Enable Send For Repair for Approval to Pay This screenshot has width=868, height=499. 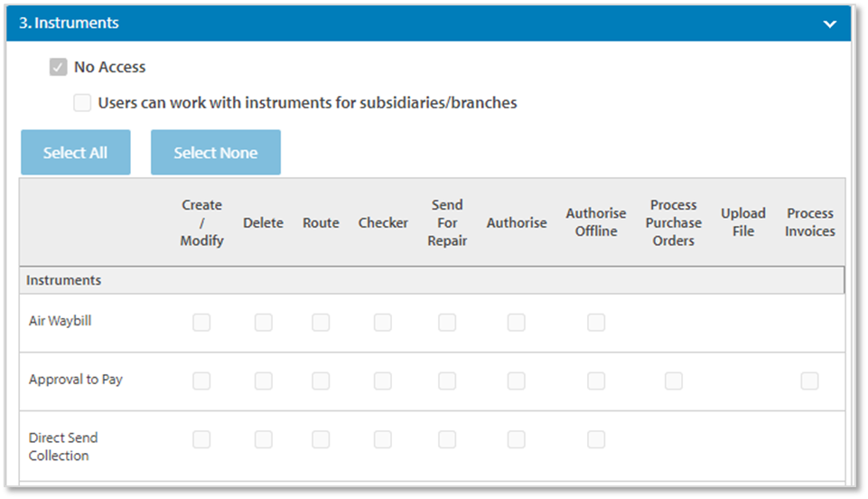pyautogui.click(x=447, y=381)
